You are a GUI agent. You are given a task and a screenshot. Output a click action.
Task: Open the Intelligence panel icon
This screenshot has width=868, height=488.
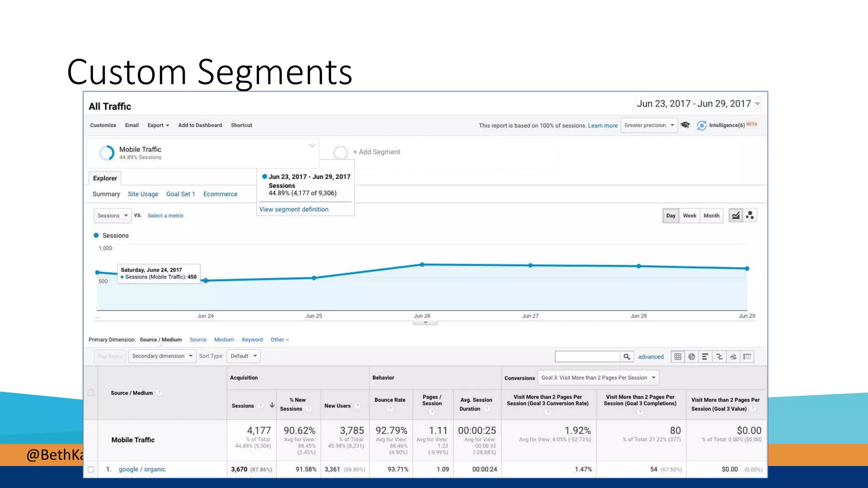tap(701, 125)
